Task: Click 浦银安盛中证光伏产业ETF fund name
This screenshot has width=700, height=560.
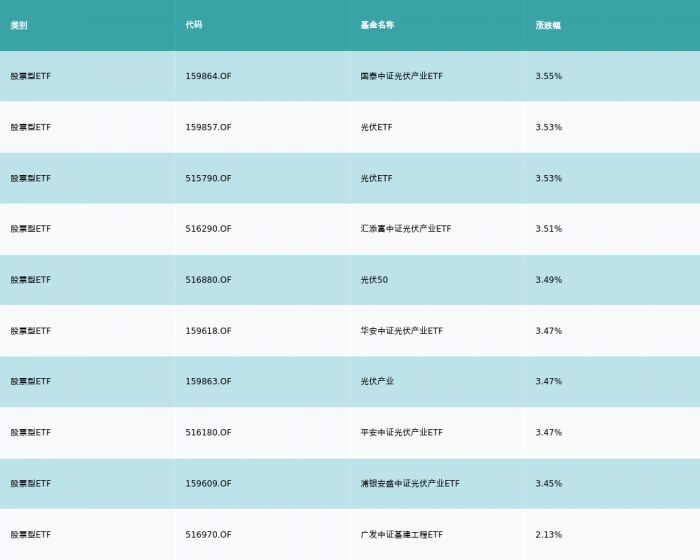Action: pos(410,484)
